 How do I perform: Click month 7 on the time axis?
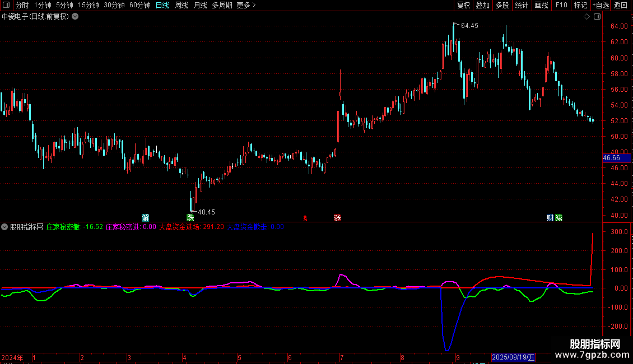[342, 358]
